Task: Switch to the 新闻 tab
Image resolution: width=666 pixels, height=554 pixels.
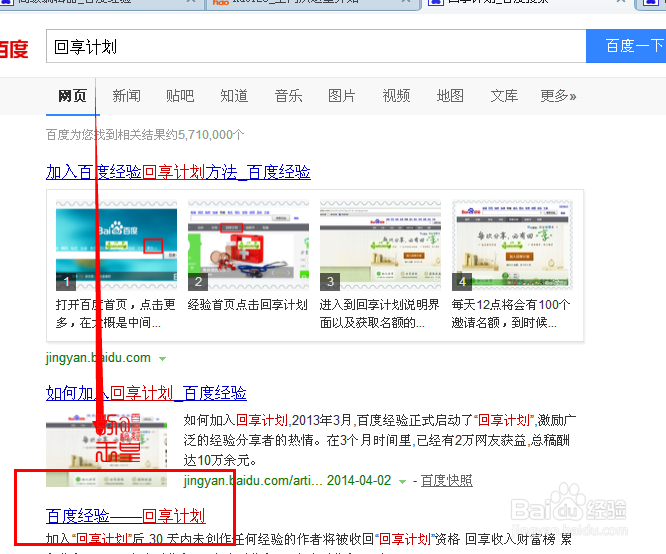Action: coord(126,96)
